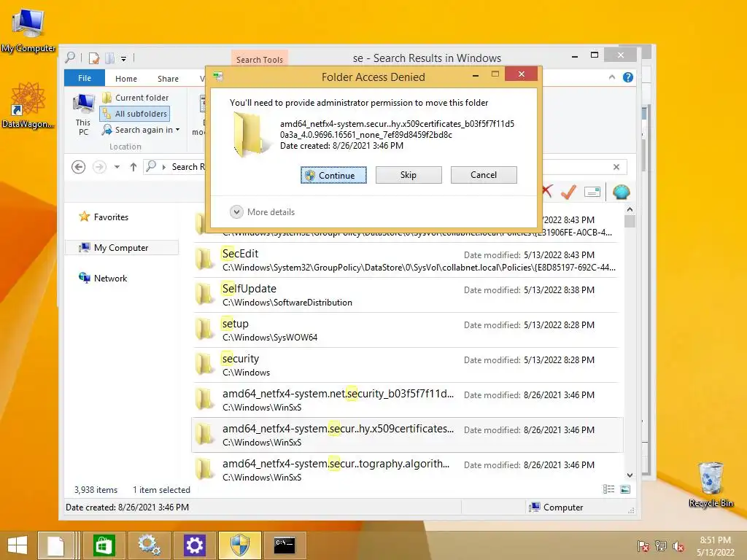The width and height of the screenshot is (747, 560).
Task: Go up one level with Up arrow
Action: [133, 167]
